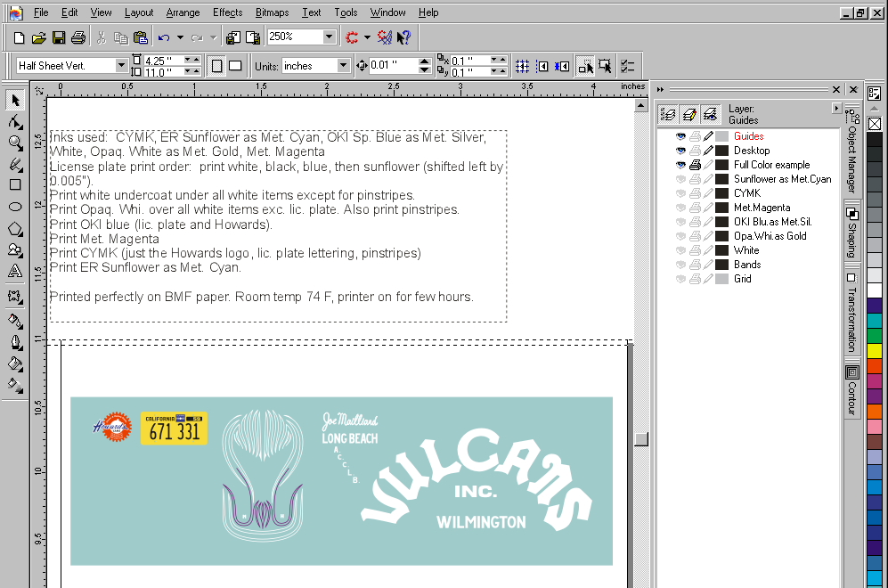Show the CYMK layer
The width and height of the screenshot is (888, 588).
(680, 193)
